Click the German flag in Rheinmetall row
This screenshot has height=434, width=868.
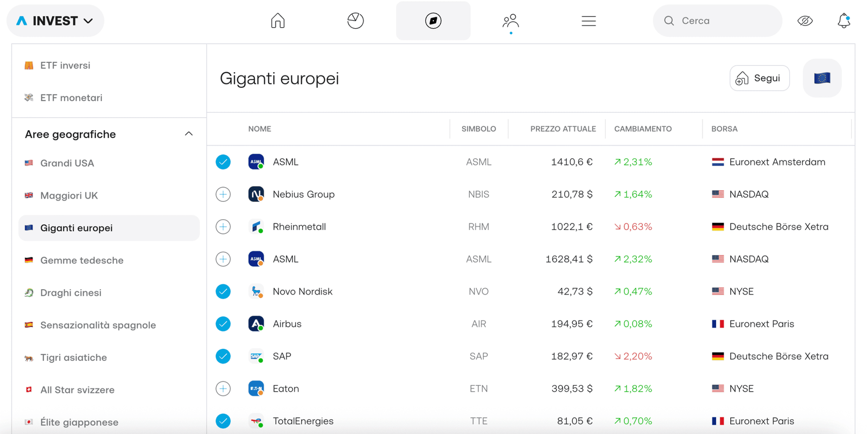(718, 227)
